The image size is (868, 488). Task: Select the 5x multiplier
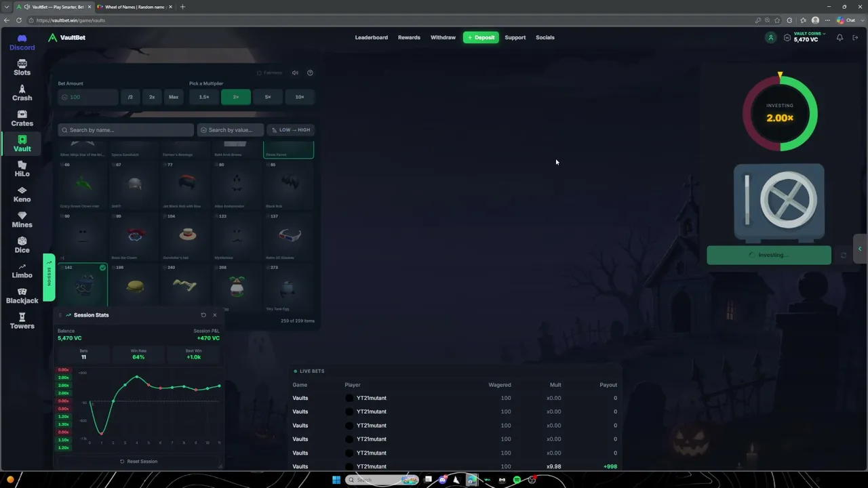(268, 97)
